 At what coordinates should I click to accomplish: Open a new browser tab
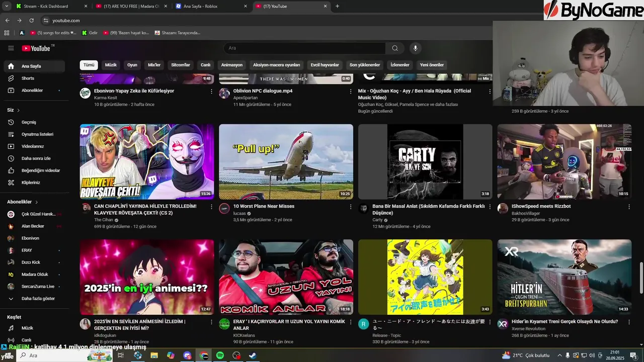(337, 6)
